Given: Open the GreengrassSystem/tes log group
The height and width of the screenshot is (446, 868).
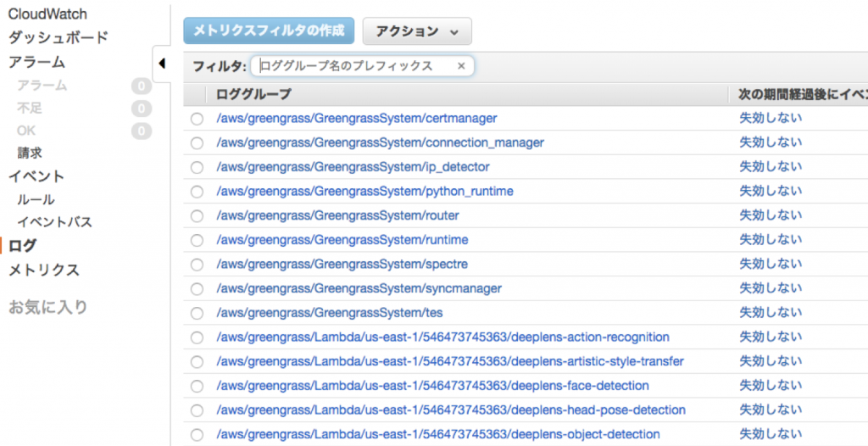Looking at the screenshot, I should [x=330, y=313].
